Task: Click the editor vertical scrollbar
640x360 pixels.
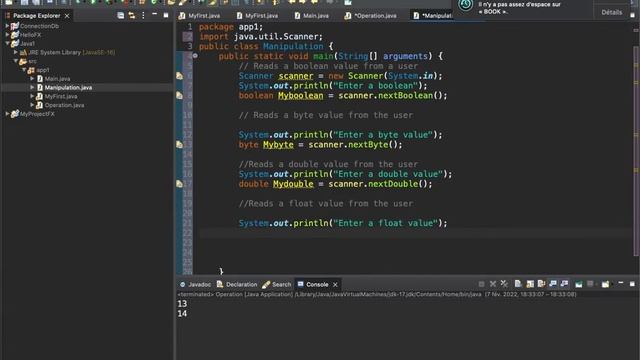Action: tap(636, 151)
